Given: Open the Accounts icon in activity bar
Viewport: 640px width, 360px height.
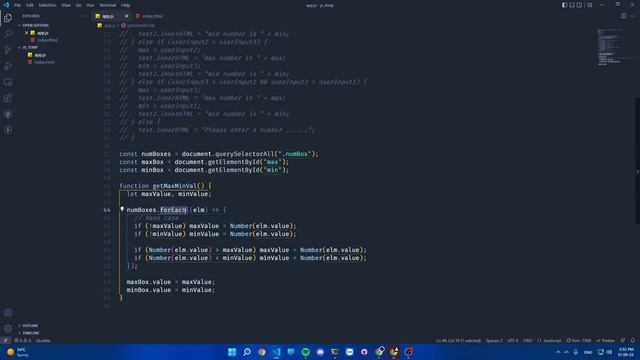Looking at the screenshot, I should click(8, 313).
